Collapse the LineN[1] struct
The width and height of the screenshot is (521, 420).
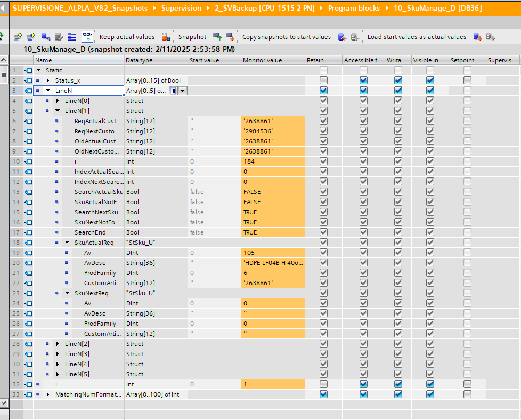(x=58, y=111)
